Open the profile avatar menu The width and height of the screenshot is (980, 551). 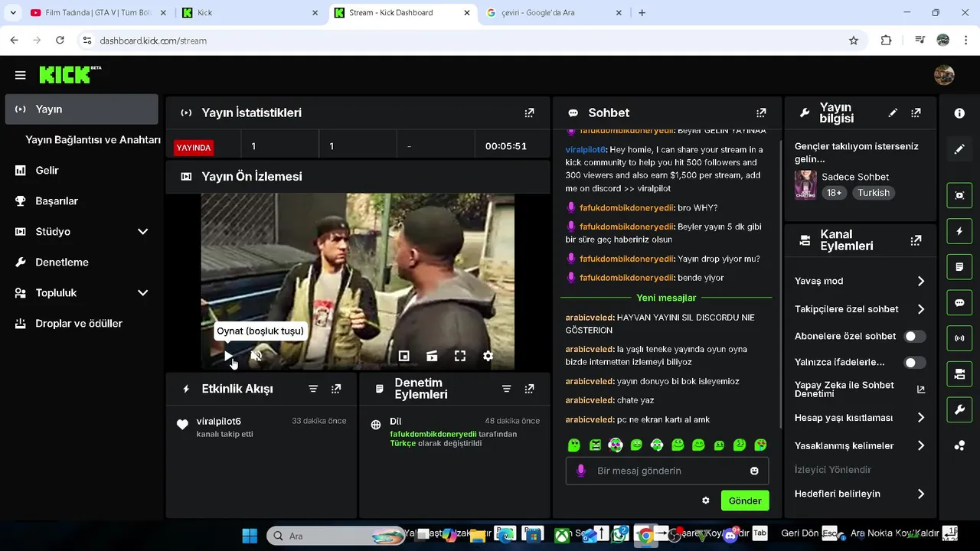pos(944,75)
